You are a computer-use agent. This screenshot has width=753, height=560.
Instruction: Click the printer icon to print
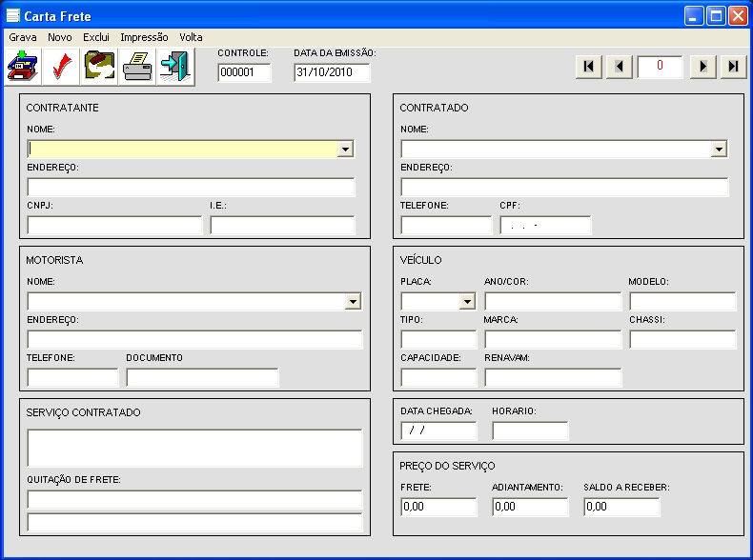click(x=137, y=67)
